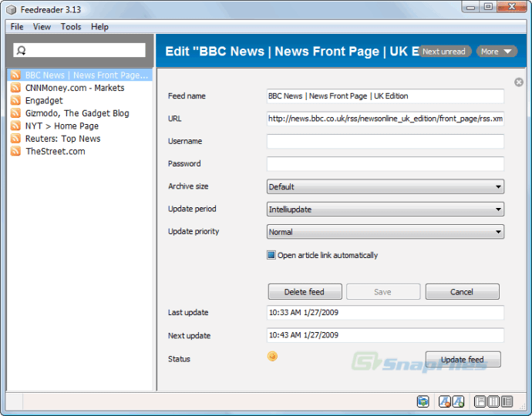Select the BBC News feed in list
Viewport: 532px width, 416px height.
(79, 75)
